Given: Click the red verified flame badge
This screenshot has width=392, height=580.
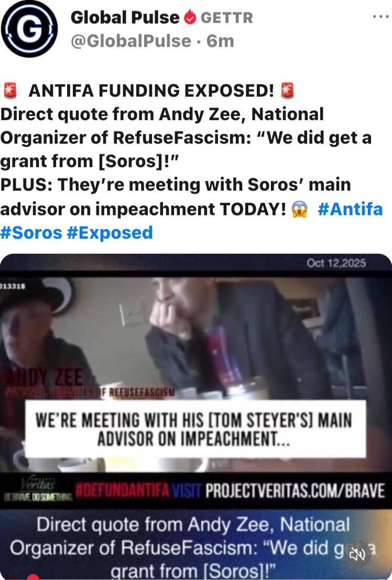Looking at the screenshot, I should pyautogui.click(x=190, y=17).
